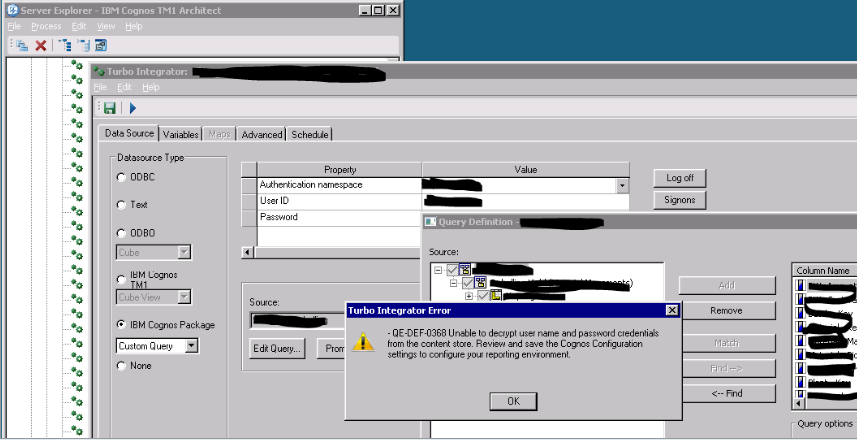
Task: Click the Value column header
Action: point(525,170)
